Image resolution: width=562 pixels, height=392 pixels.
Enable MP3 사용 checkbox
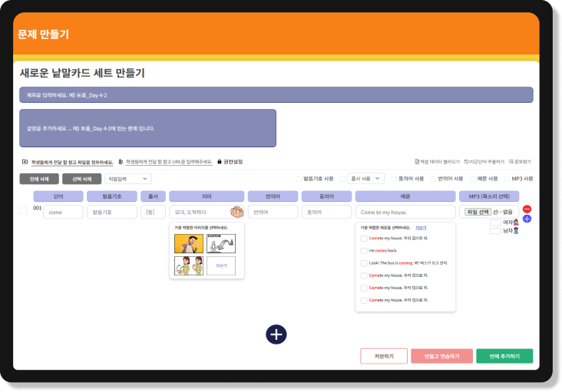pyautogui.click(x=507, y=179)
